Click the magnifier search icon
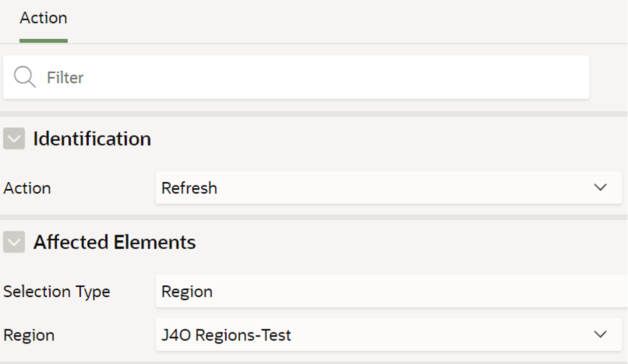The image size is (628, 364). (x=24, y=77)
